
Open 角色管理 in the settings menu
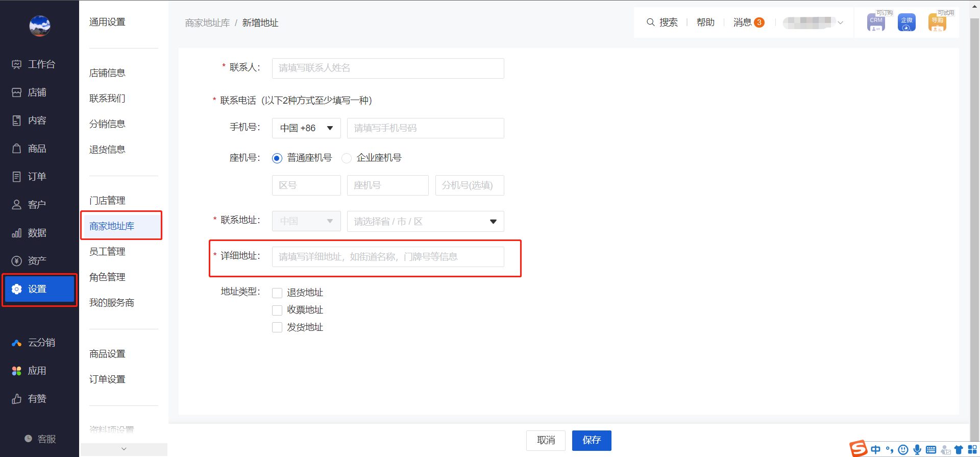coord(107,277)
